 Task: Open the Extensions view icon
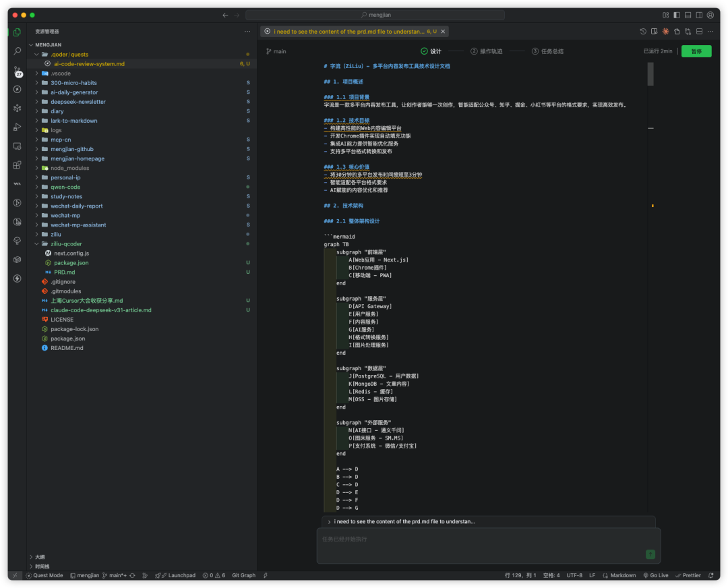pos(17,165)
